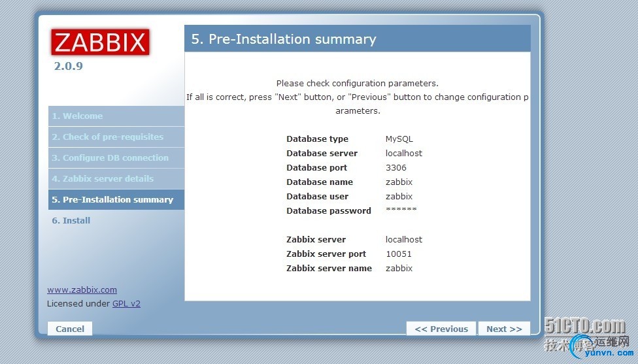Jump to step 6. Install
Viewport: 638px width, 364px height.
tap(71, 220)
